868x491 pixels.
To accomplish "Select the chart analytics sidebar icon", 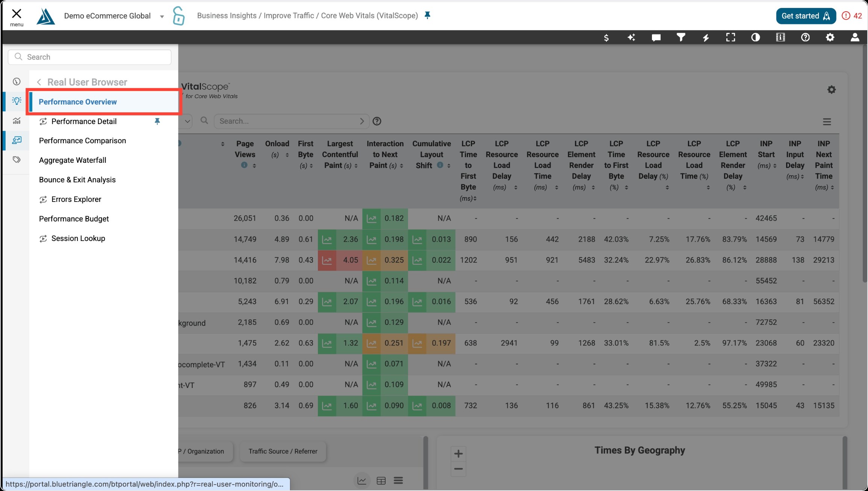I will pyautogui.click(x=17, y=121).
